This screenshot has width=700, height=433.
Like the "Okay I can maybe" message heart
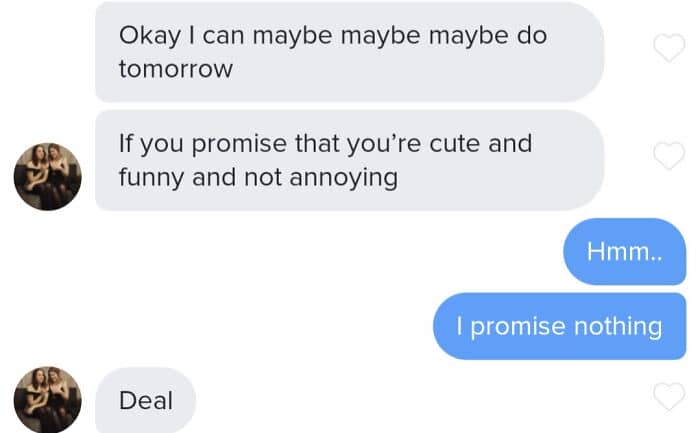[669, 47]
